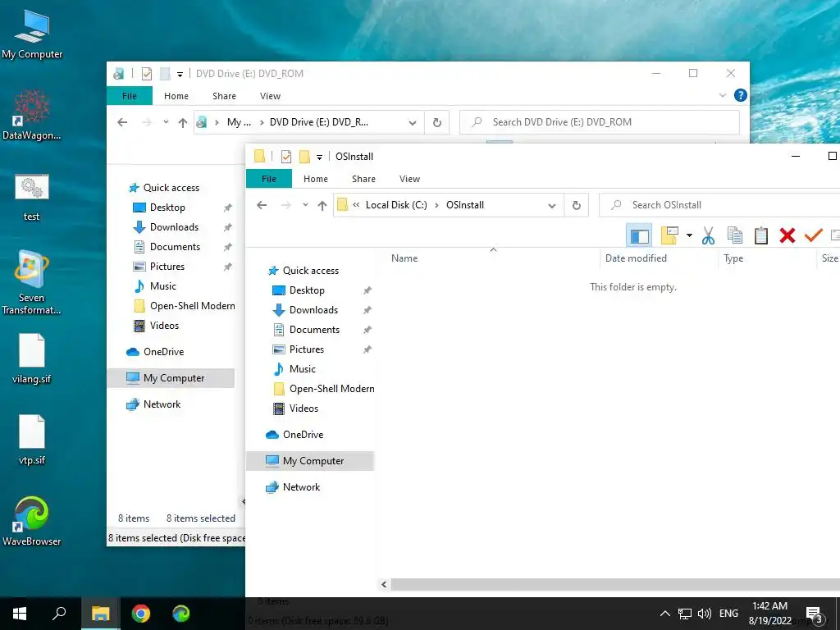Image resolution: width=840 pixels, height=630 pixels.
Task: Open Chrome from the taskbar
Action: tap(141, 614)
